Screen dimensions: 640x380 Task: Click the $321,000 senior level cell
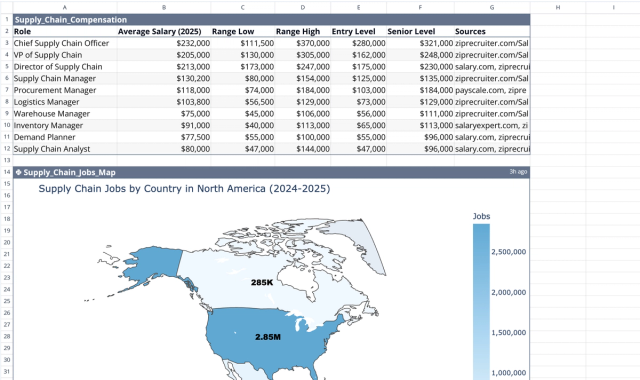[420, 43]
